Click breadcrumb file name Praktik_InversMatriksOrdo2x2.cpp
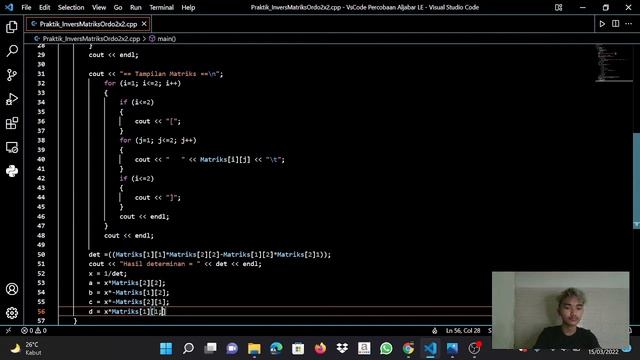This screenshot has height=360, width=640. [91, 39]
